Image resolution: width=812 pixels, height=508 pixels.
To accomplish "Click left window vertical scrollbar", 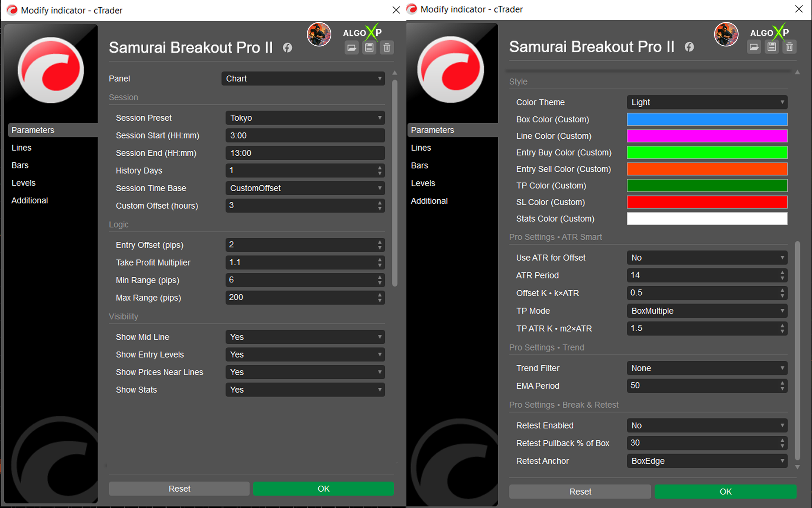I will [x=395, y=183].
